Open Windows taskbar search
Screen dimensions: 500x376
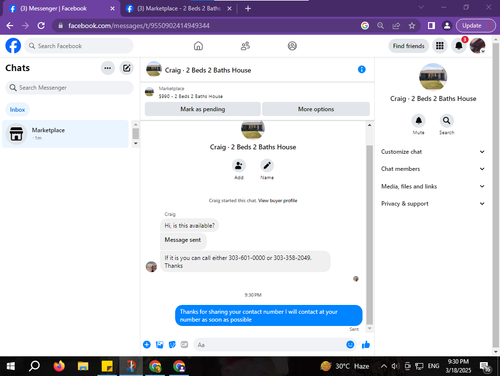point(34,366)
